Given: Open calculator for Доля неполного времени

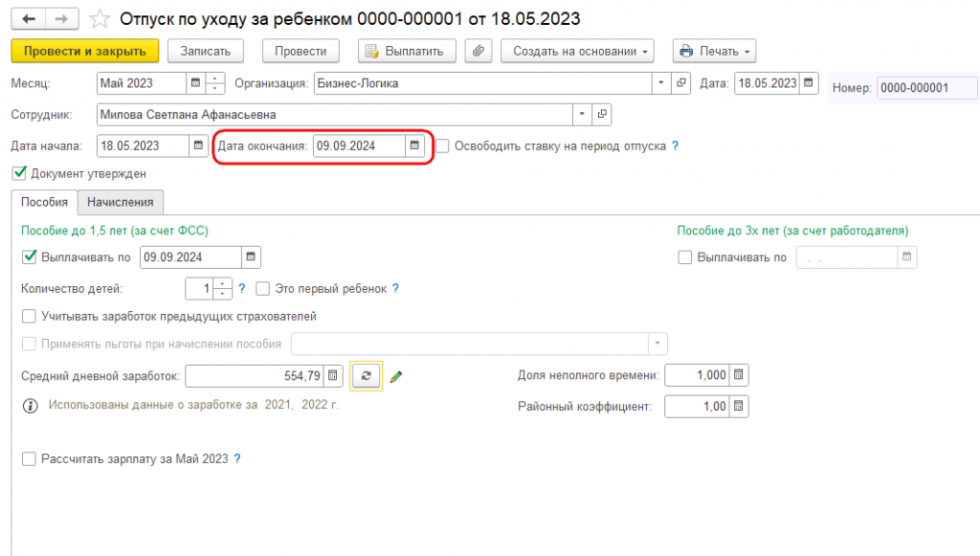Looking at the screenshot, I should tap(739, 375).
